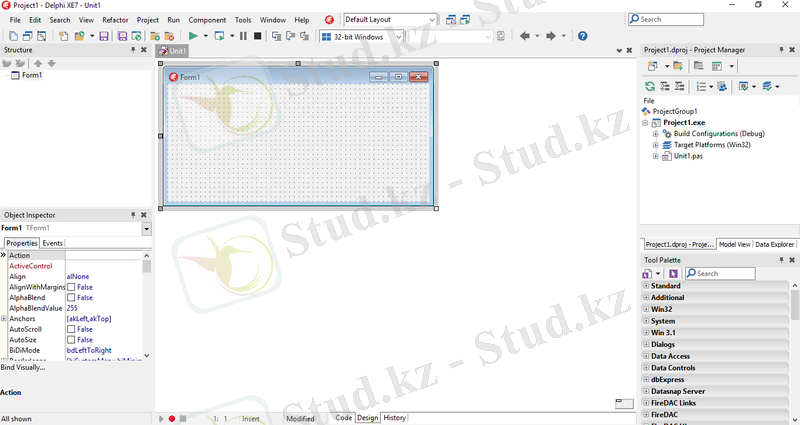Switch to the Events tab
Viewport: 800px width, 425px height.
tap(53, 243)
